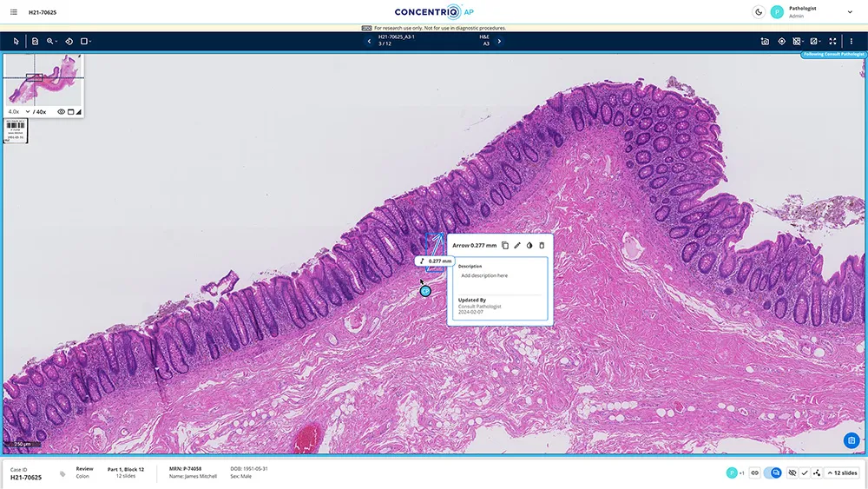Click the Following Consult Pathologist badge

833,54
